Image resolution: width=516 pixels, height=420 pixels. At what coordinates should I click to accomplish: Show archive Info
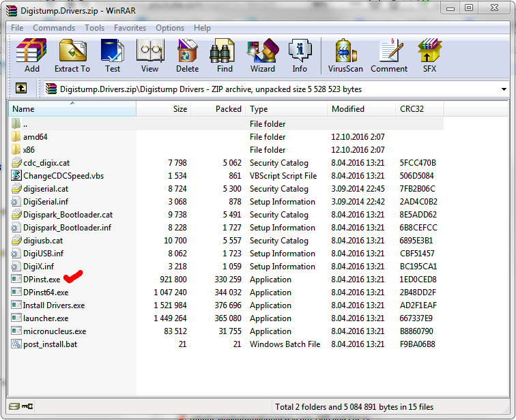[x=300, y=55]
